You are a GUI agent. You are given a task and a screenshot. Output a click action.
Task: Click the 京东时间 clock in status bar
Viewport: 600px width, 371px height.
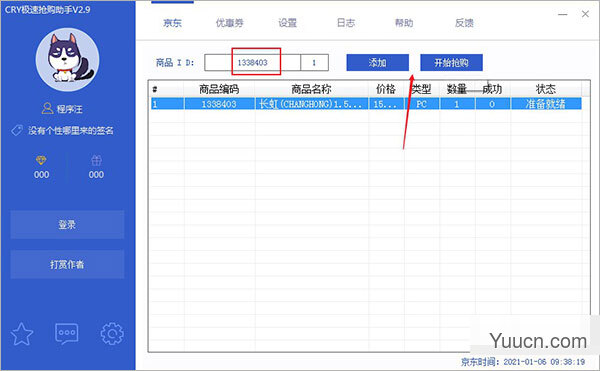pos(523,362)
